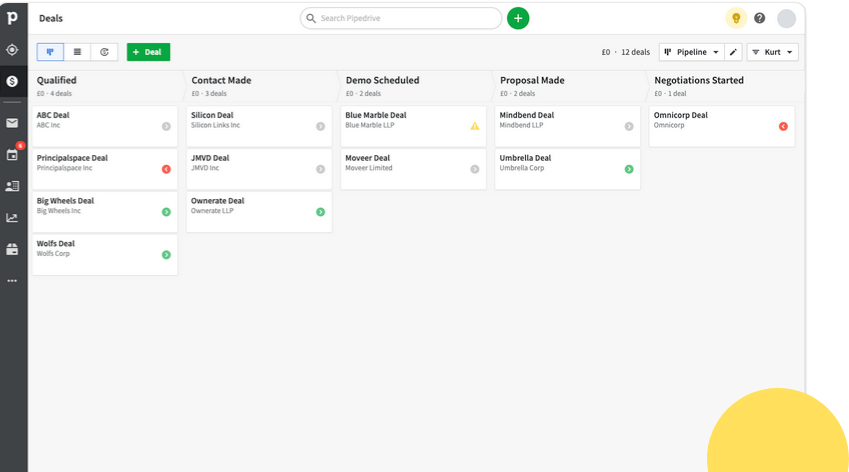Viewport: 849px width, 472px height.
Task: Open the JMVD Deal card
Action: pos(259,169)
